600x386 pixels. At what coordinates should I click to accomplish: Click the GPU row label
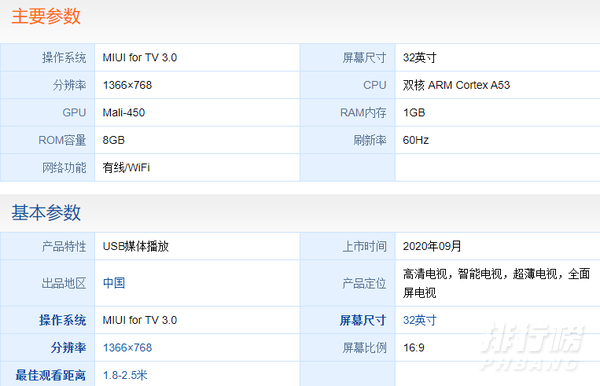pyautogui.click(x=74, y=113)
